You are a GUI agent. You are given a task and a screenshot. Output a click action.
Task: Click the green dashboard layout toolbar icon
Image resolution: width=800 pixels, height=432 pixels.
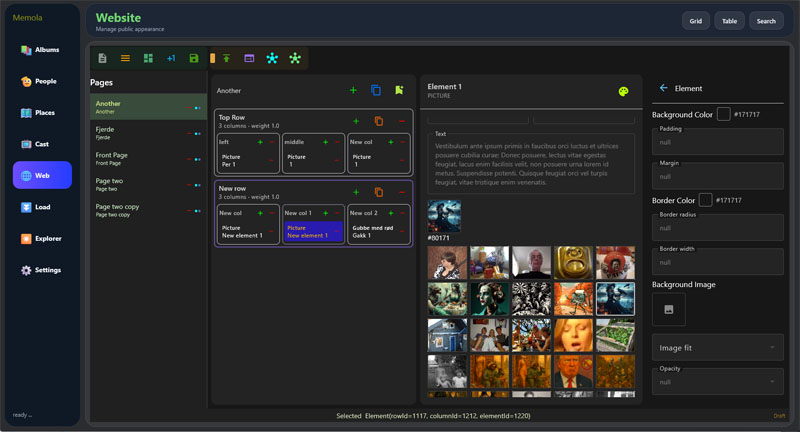coord(148,58)
